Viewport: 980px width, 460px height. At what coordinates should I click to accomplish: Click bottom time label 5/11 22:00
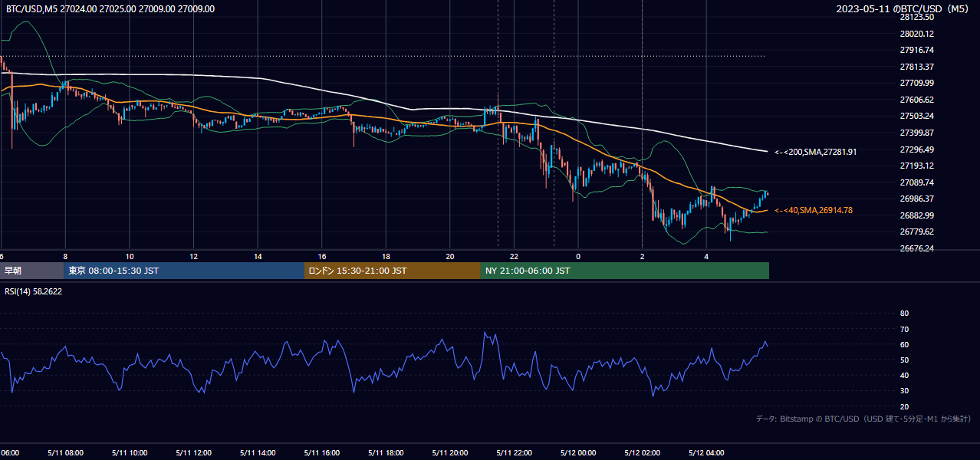514,453
